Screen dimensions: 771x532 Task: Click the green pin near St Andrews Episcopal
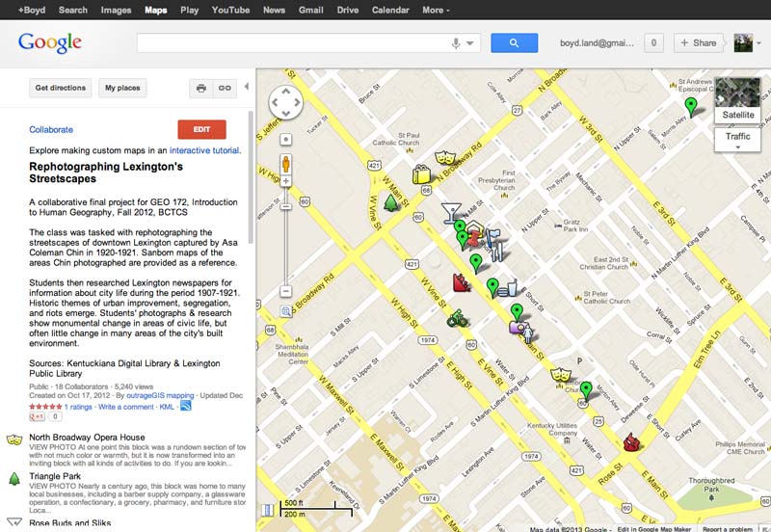point(691,107)
